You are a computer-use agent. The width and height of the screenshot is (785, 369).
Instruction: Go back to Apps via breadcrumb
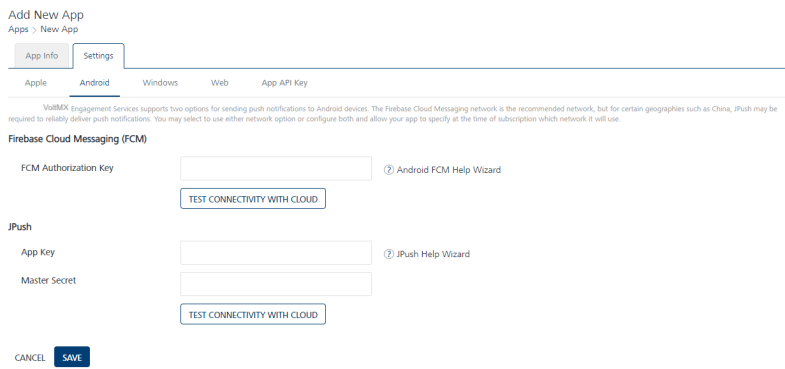(x=18, y=29)
